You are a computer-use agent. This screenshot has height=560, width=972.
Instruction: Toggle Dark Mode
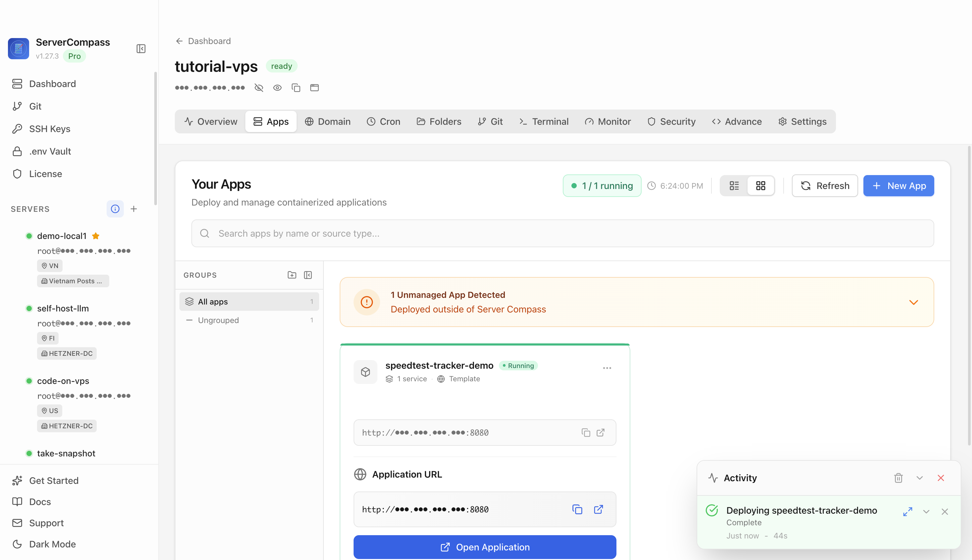tap(44, 544)
